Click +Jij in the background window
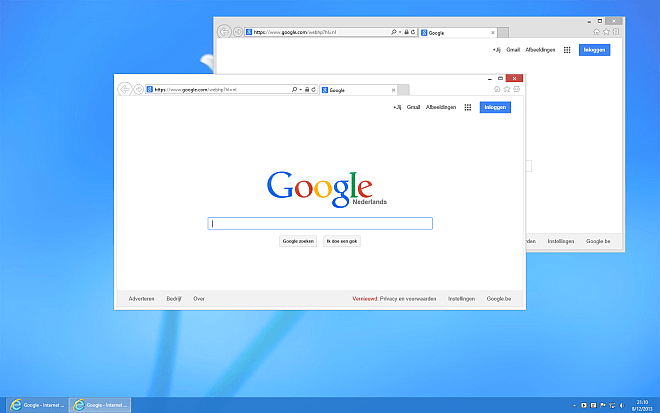This screenshot has height=413, width=660. pos(496,50)
